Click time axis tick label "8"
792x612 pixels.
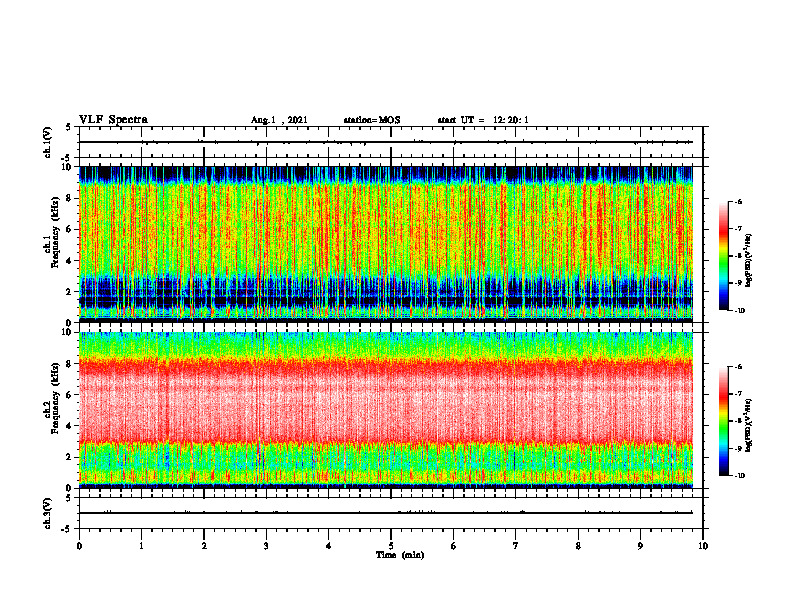click(x=578, y=546)
